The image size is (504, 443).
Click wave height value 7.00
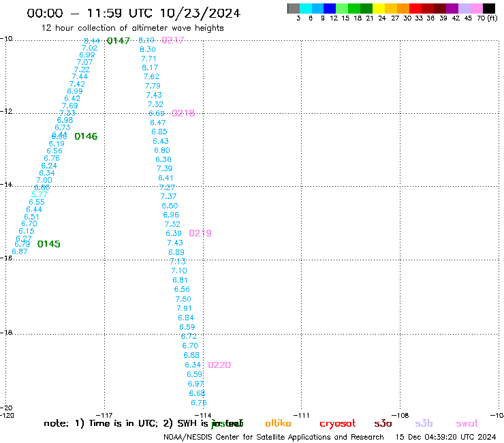[44, 180]
